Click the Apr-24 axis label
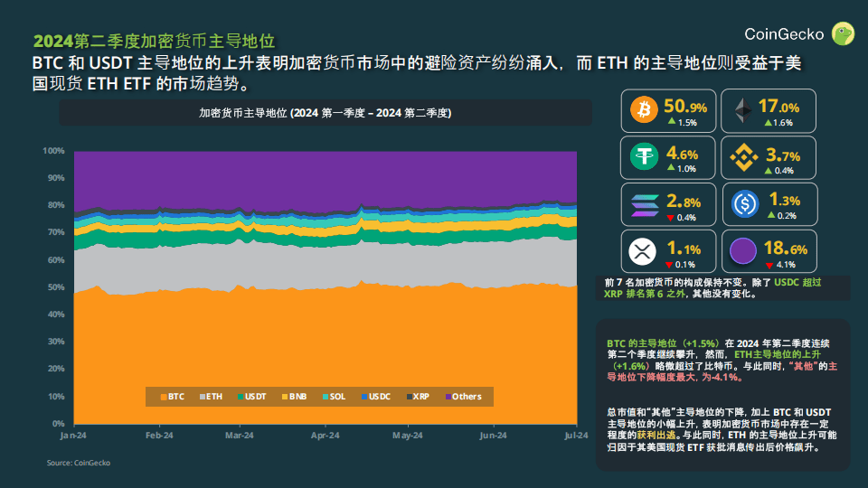The width and height of the screenshot is (868, 488). click(x=325, y=436)
